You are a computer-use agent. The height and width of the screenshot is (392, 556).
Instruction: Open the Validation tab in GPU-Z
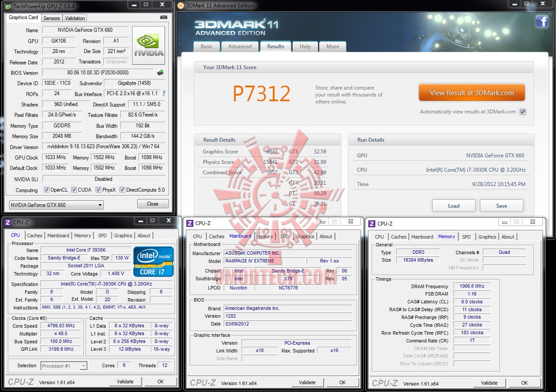coord(75,18)
